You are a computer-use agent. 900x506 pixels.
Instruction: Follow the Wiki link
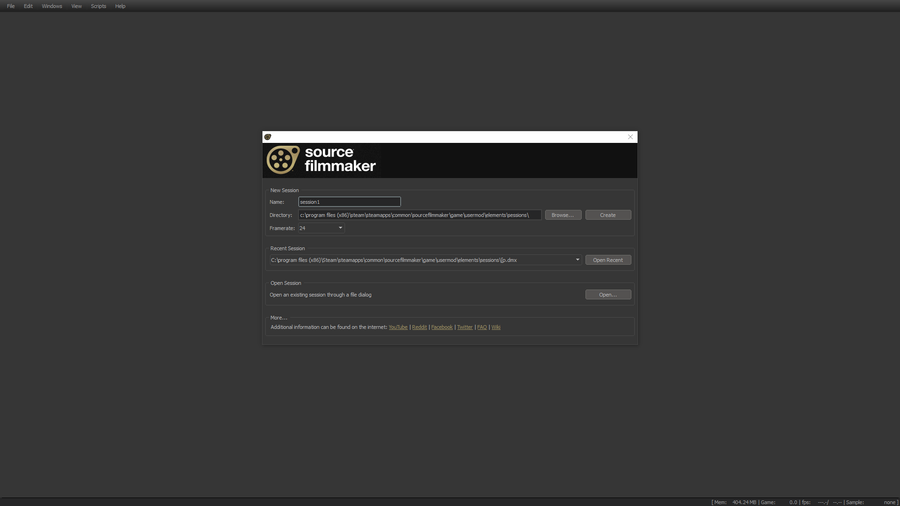pyautogui.click(x=496, y=328)
